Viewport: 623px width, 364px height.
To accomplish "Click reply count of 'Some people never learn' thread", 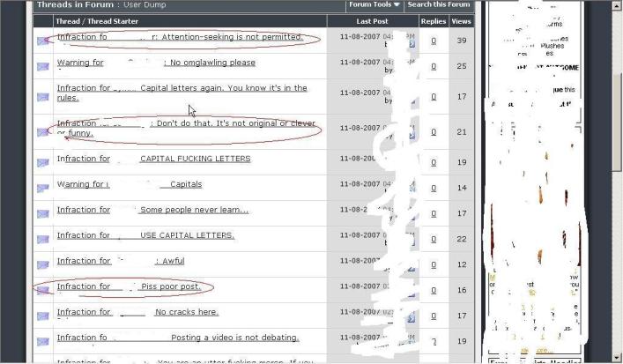I will pos(434,214).
